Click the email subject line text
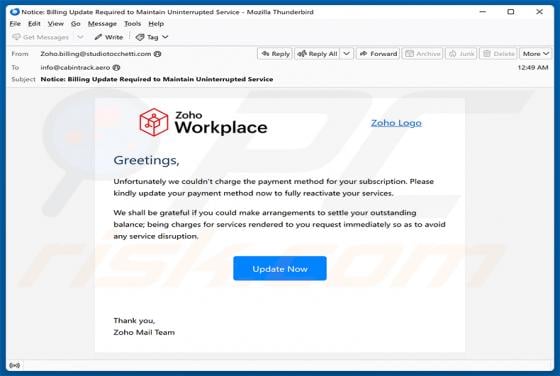 coord(157,79)
